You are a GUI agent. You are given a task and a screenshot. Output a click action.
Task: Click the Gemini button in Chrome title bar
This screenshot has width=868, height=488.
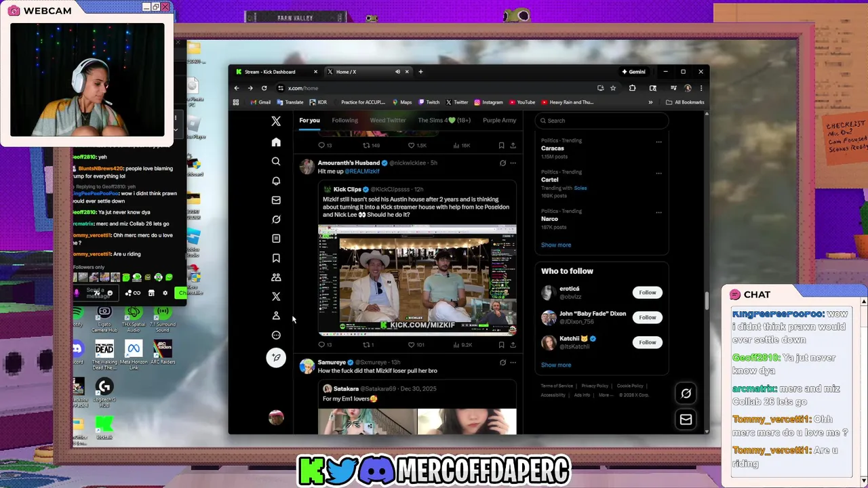click(x=633, y=72)
